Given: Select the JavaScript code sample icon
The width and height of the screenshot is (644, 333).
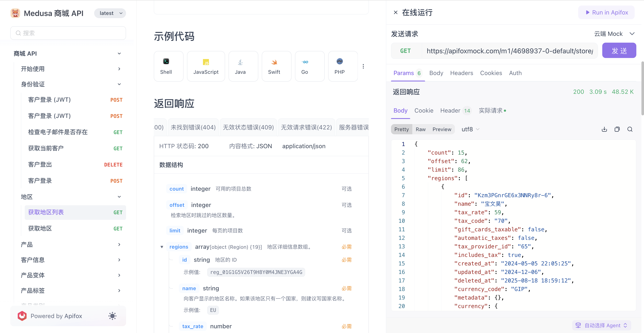Looking at the screenshot, I should pyautogui.click(x=206, y=62).
